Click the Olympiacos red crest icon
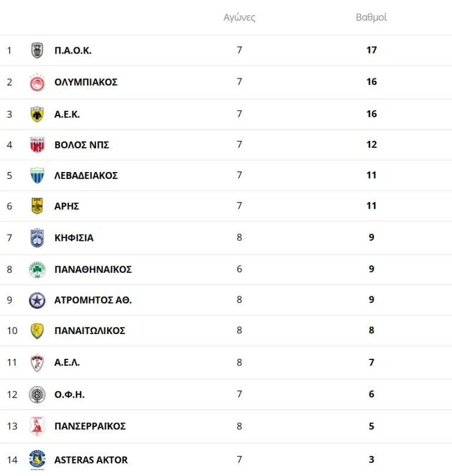Viewport: 452px width, 476px height. pyautogui.click(x=37, y=82)
